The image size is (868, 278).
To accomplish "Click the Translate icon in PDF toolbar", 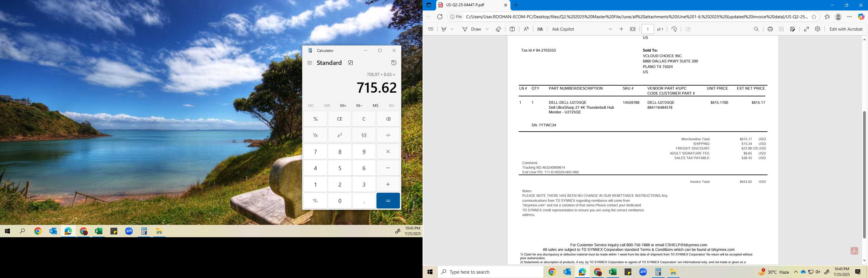I will (x=540, y=29).
